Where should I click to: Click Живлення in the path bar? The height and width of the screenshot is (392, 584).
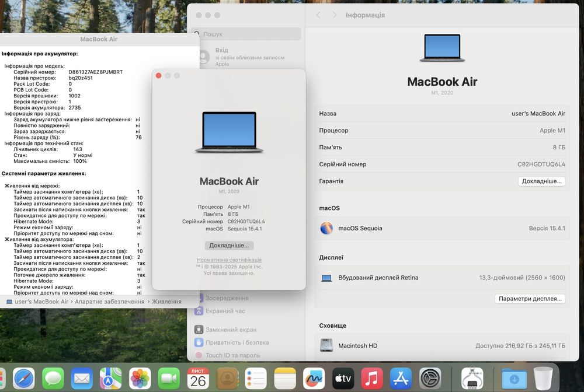(166, 302)
